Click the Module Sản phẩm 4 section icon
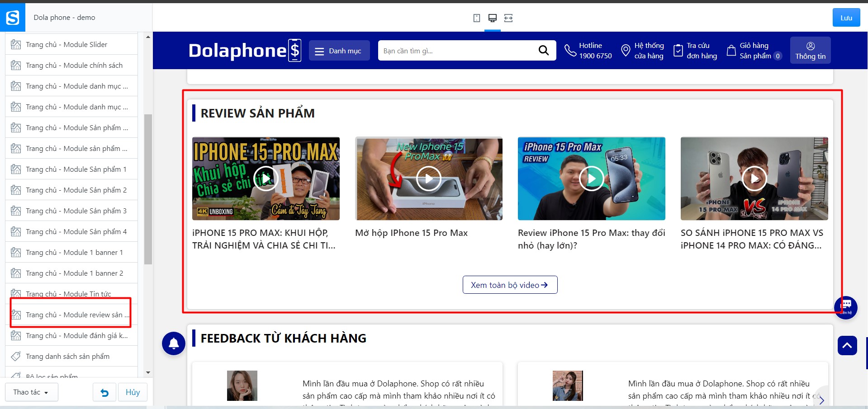This screenshot has width=868, height=409. [16, 231]
